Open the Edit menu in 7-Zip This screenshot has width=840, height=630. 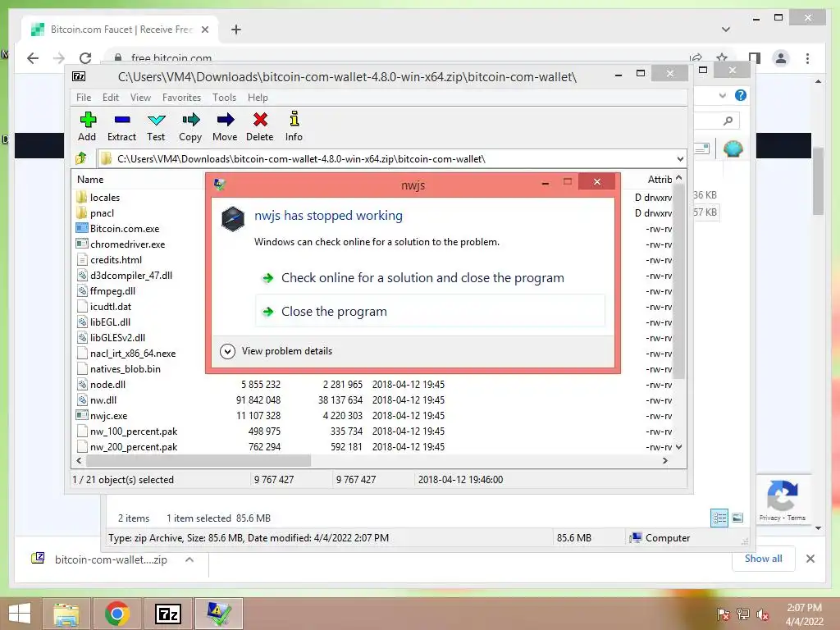click(111, 98)
